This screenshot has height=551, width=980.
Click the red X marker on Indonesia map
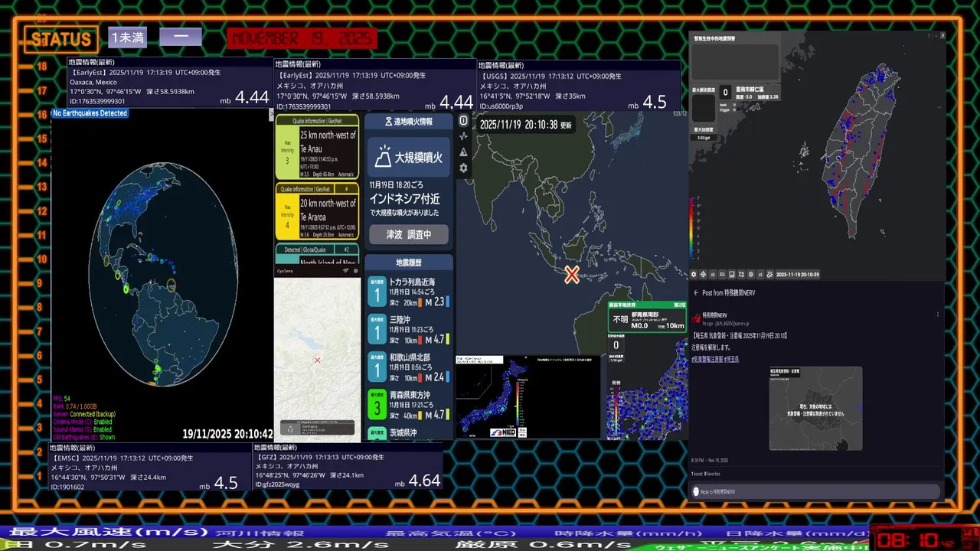572,275
